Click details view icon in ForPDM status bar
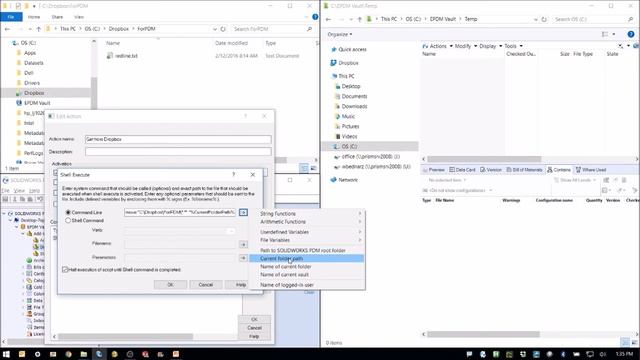Image resolution: width=640 pixels, height=360 pixels. pos(304,168)
